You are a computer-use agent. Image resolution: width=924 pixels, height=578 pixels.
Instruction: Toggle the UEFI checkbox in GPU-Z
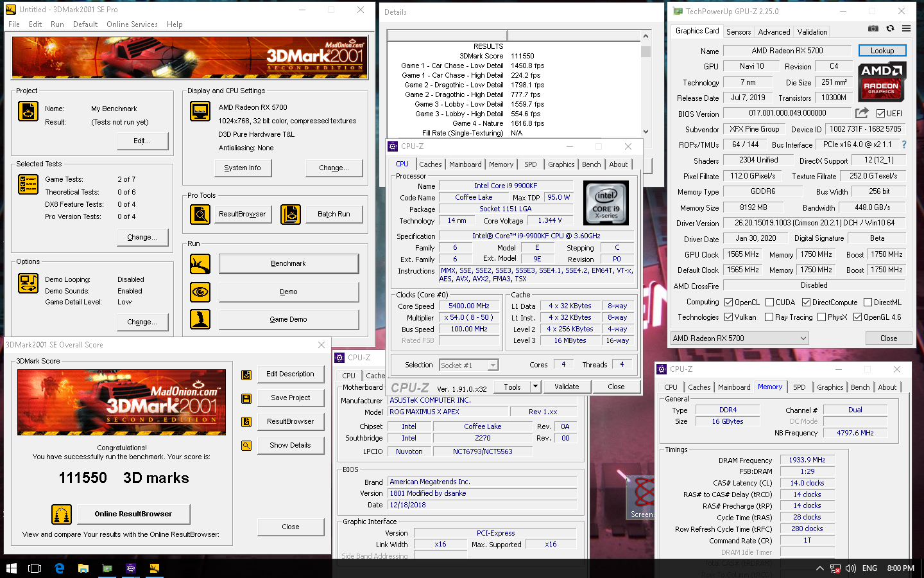tap(880, 114)
